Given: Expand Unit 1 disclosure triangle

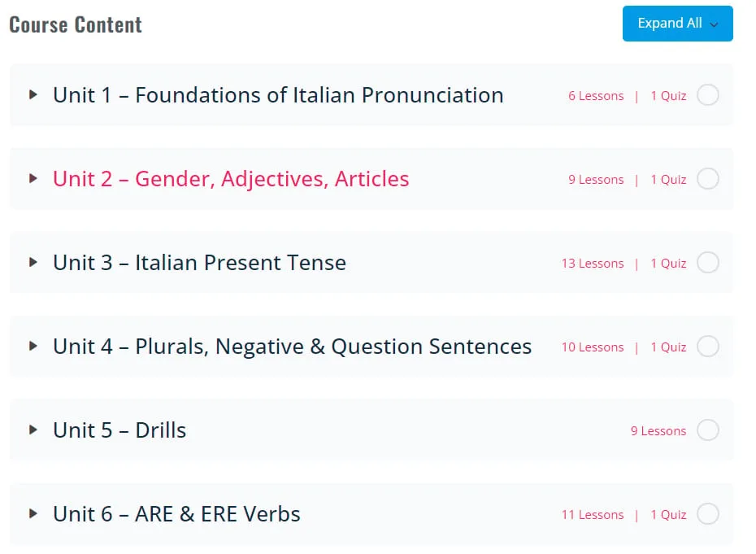Looking at the screenshot, I should coord(33,94).
